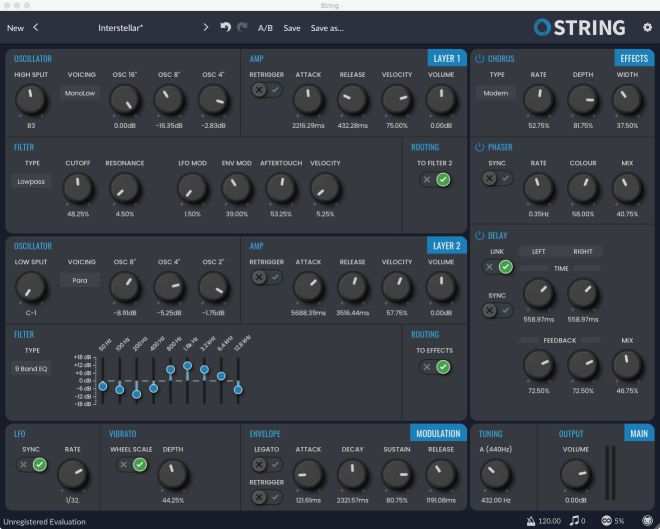Viewport: 660px width, 529px height.
Task: Click the Layer 1 Cutoff knob
Action: [78, 188]
